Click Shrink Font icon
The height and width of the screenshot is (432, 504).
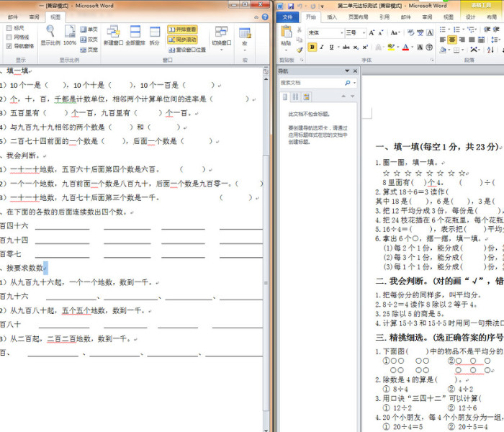pyautogui.click(x=381, y=33)
